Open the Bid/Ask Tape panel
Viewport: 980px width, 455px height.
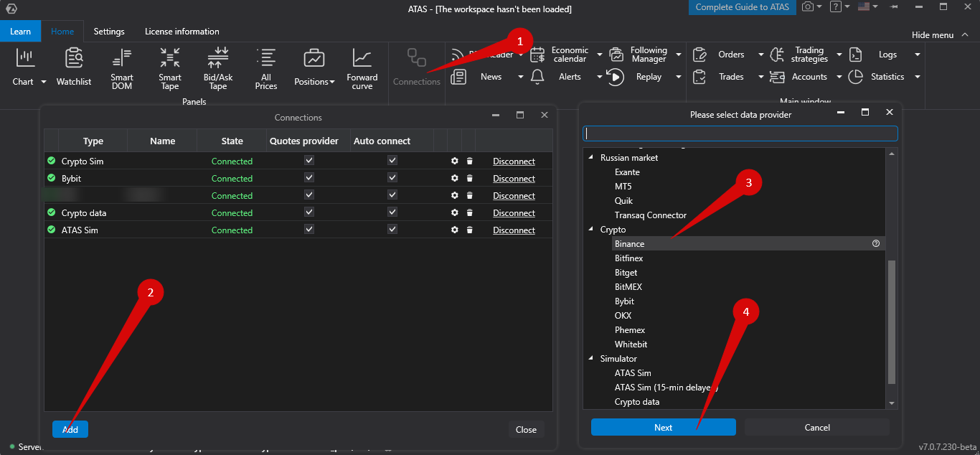[x=217, y=68]
